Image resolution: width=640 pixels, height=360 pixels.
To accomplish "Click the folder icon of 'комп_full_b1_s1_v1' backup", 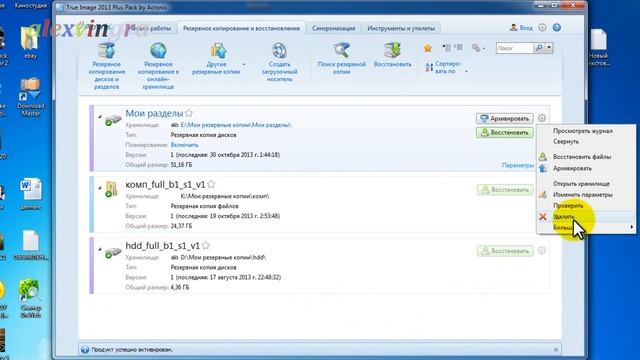I will 111,189.
